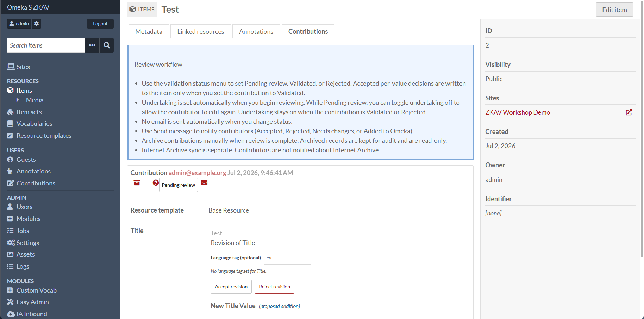This screenshot has height=319, width=644.
Task: Select the Contributions tab
Action: click(308, 31)
